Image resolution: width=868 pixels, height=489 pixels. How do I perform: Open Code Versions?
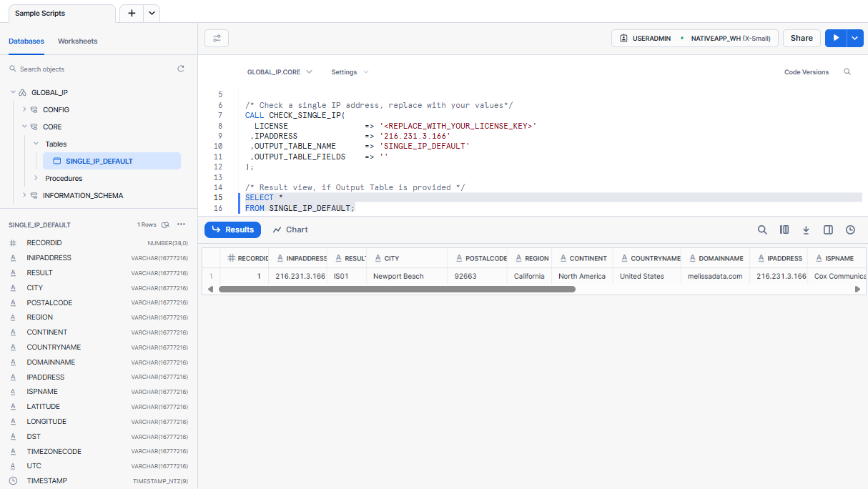pyautogui.click(x=807, y=72)
